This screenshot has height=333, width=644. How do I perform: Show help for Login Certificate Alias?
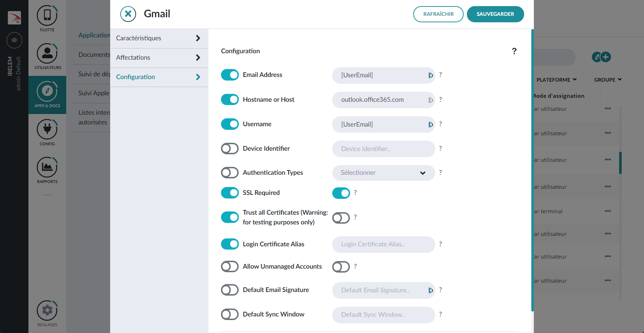tap(440, 244)
